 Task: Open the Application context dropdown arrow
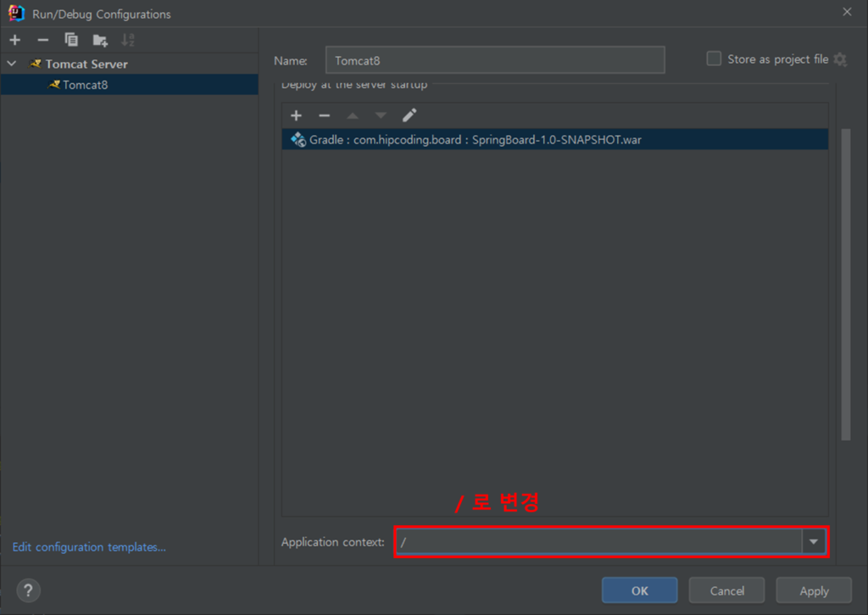click(x=814, y=542)
